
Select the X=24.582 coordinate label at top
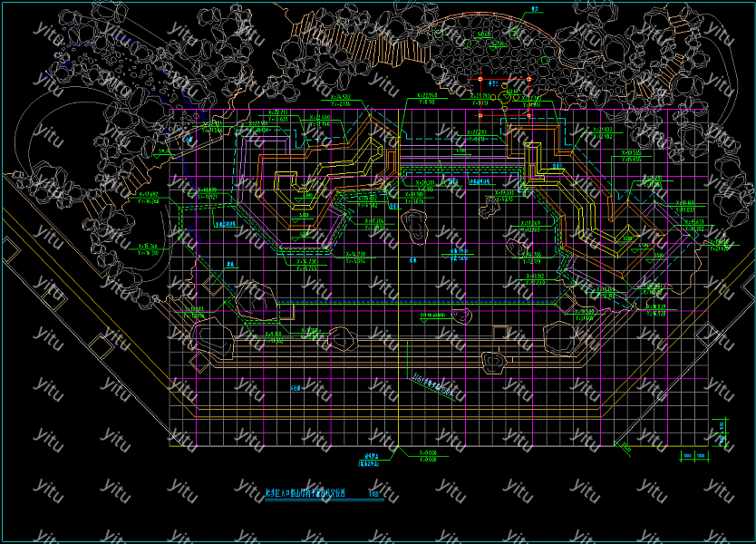click(340, 98)
